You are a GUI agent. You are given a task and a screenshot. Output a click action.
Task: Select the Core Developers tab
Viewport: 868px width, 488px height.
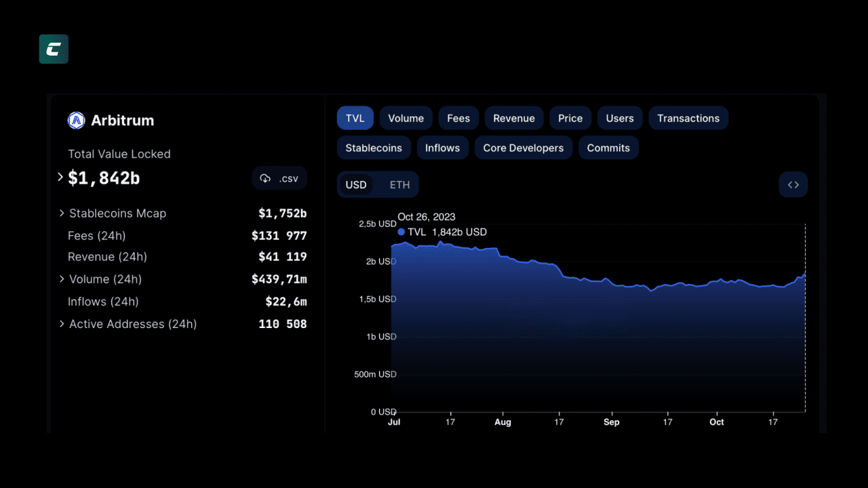tap(524, 148)
